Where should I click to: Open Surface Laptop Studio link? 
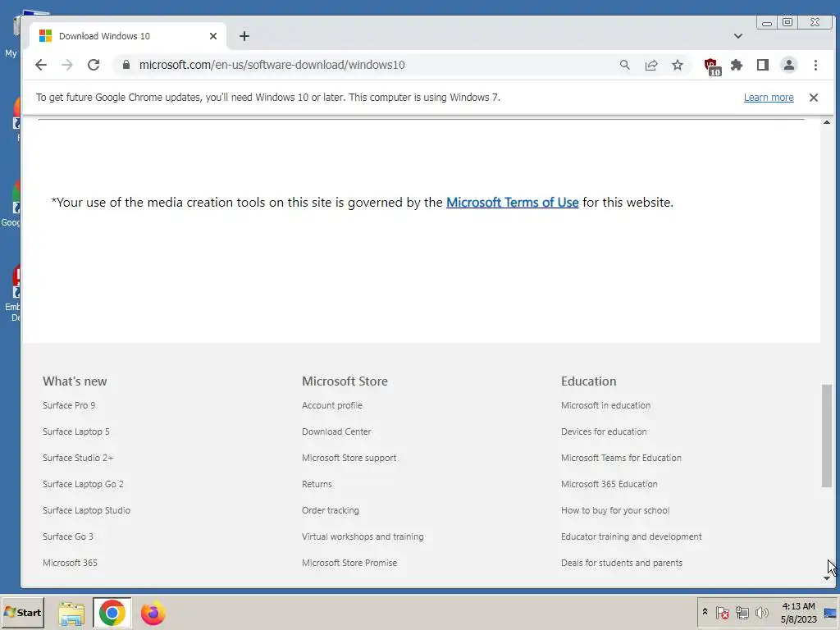click(x=86, y=510)
